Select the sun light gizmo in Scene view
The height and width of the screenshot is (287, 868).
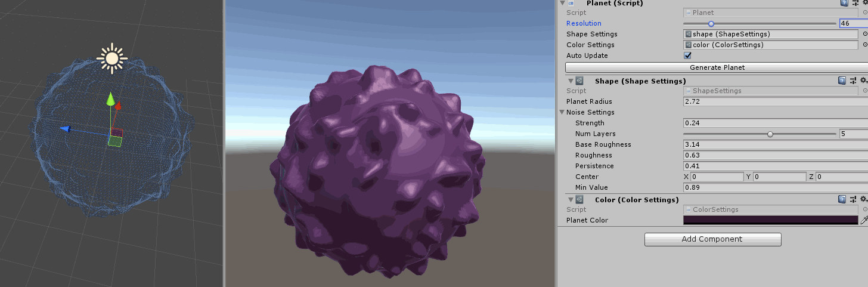tap(111, 58)
